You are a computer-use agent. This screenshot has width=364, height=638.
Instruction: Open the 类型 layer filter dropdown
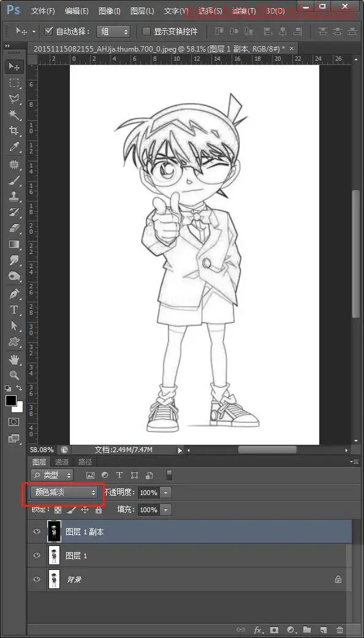pyautogui.click(x=51, y=475)
